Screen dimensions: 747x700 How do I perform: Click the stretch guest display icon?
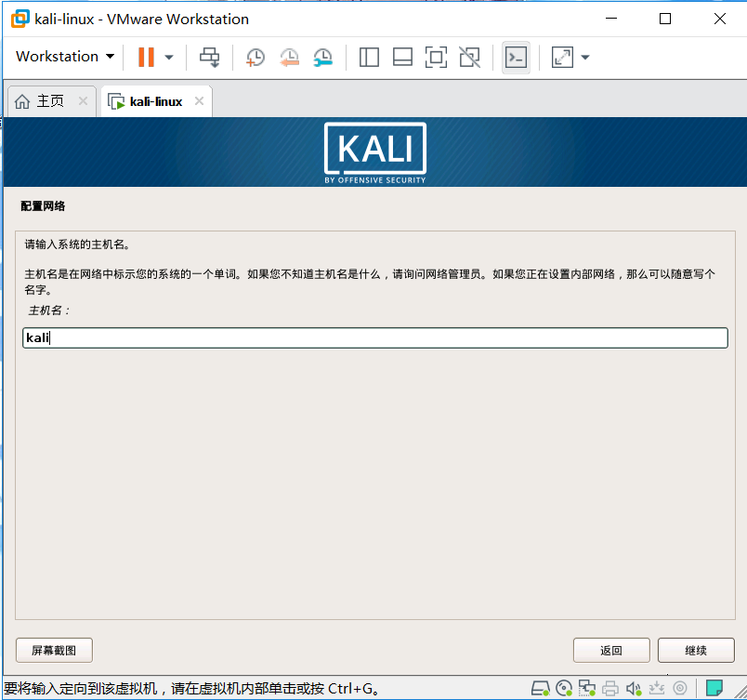562,58
